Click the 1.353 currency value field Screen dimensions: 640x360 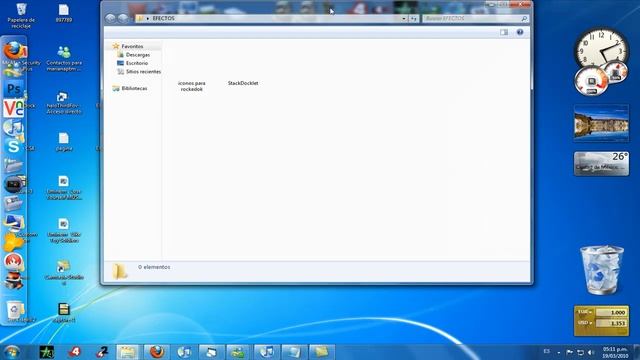(611, 323)
